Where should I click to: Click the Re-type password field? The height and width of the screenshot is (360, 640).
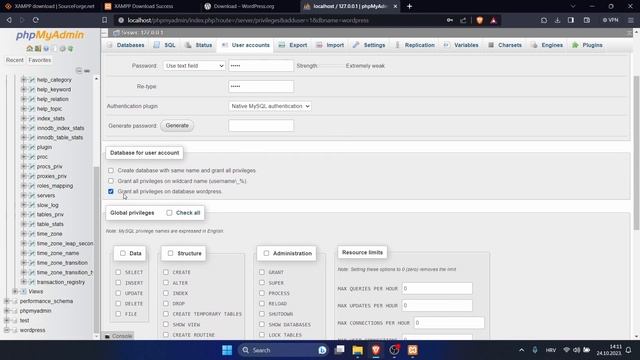[x=261, y=87]
